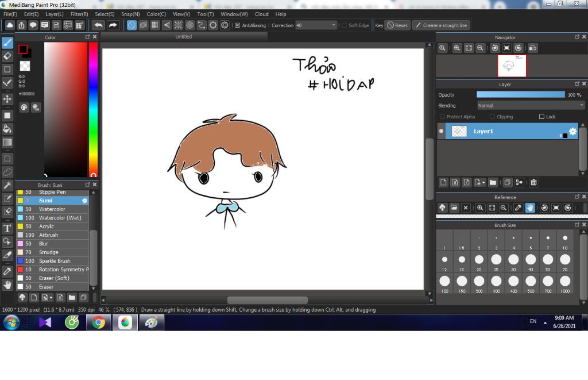Enable the circle snap guide
Image resolution: width=588 pixels, height=380 pixels.
(189, 25)
